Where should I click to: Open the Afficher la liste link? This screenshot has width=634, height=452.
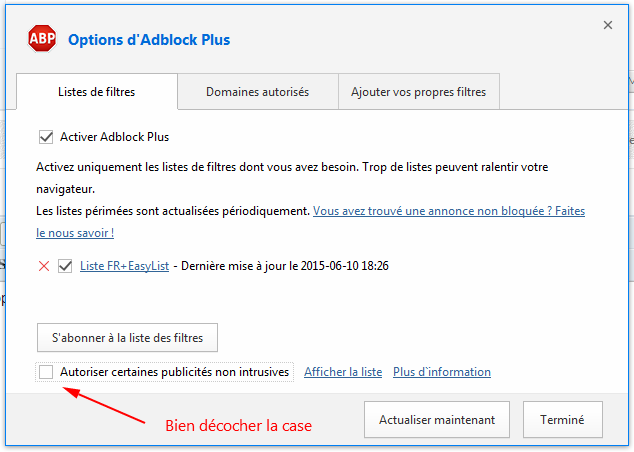point(343,372)
